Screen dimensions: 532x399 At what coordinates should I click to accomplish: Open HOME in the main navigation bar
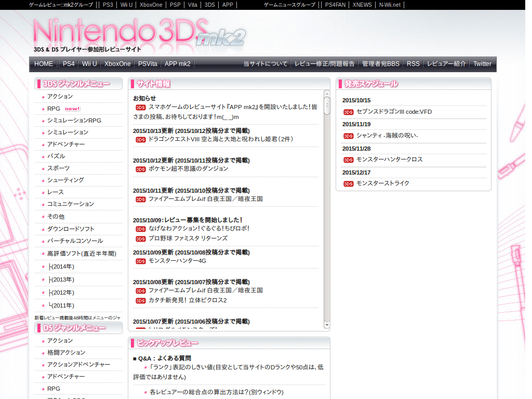44,64
